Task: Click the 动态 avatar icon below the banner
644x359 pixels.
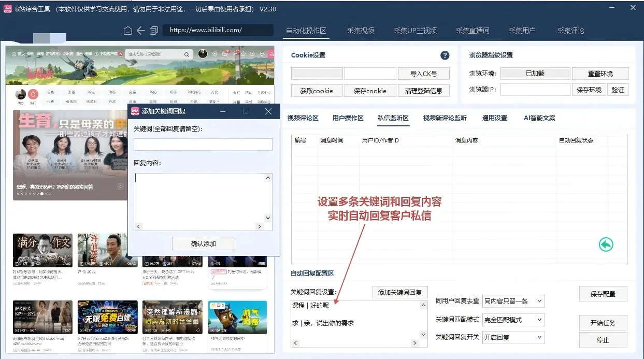Action: 21,94
